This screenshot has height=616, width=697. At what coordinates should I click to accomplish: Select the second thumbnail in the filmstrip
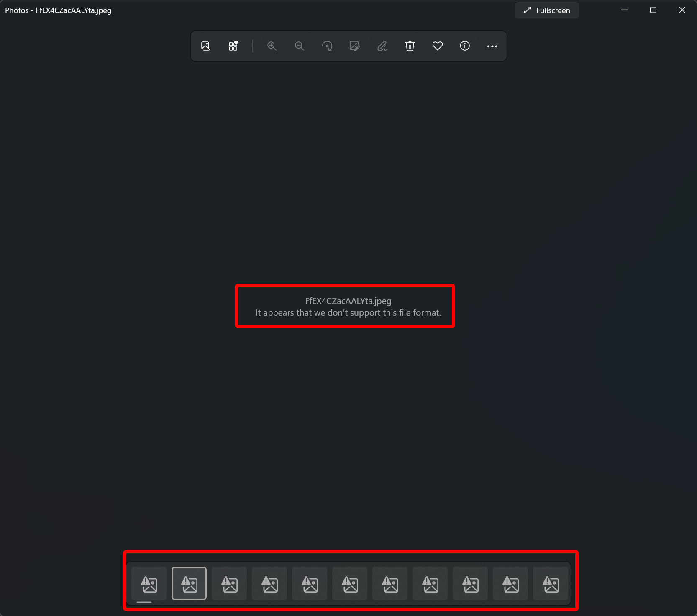pos(189,583)
